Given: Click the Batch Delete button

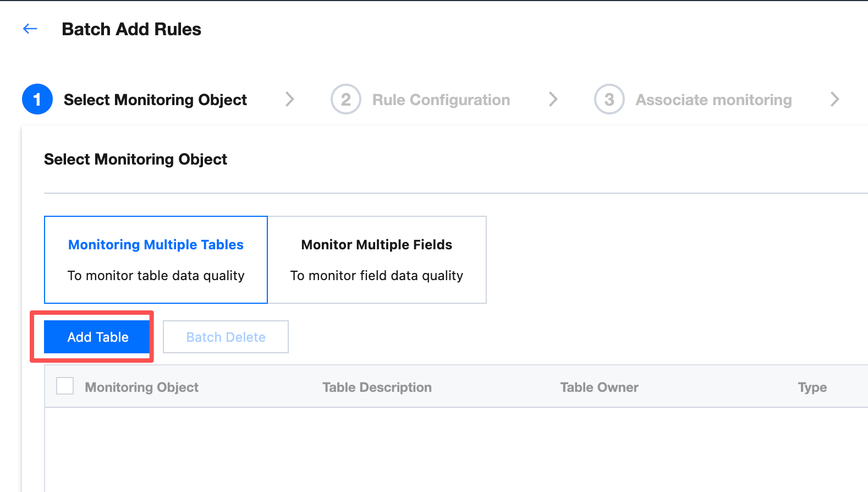Looking at the screenshot, I should pos(226,337).
